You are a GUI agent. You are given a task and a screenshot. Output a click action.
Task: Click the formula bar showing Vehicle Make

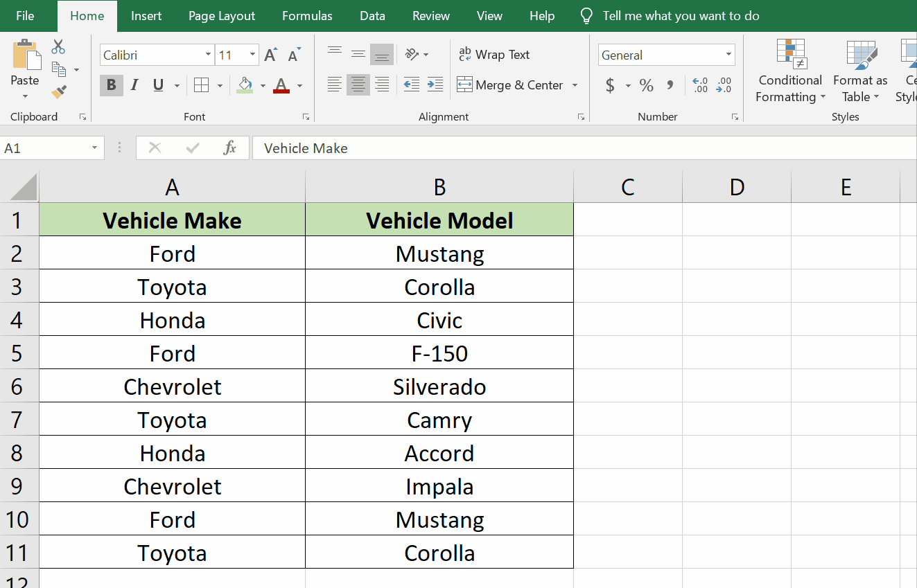tap(584, 148)
